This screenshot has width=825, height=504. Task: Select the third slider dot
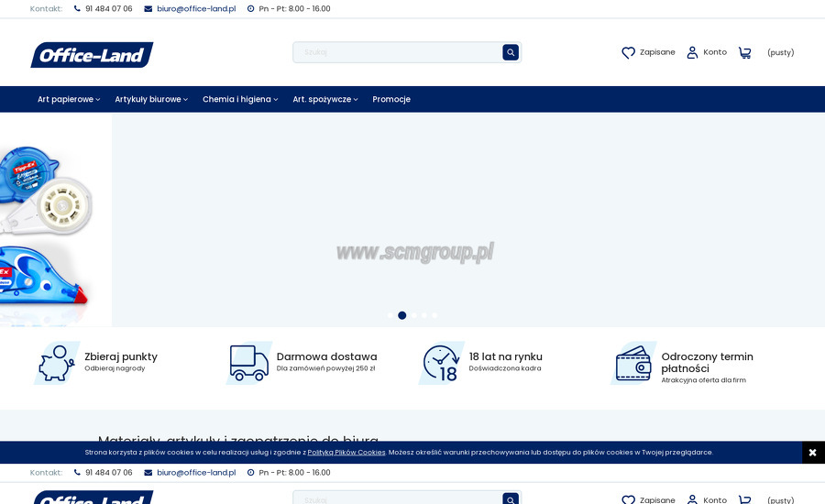point(414,315)
